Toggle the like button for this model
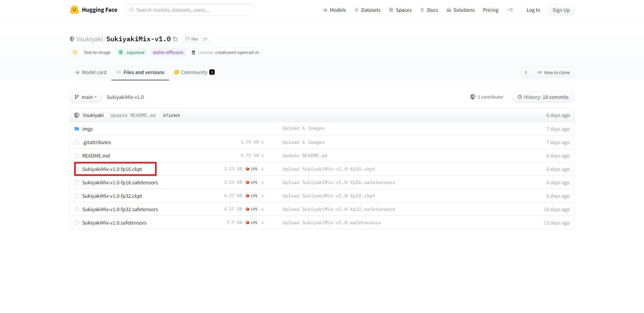This screenshot has width=644, height=313. coord(191,39)
